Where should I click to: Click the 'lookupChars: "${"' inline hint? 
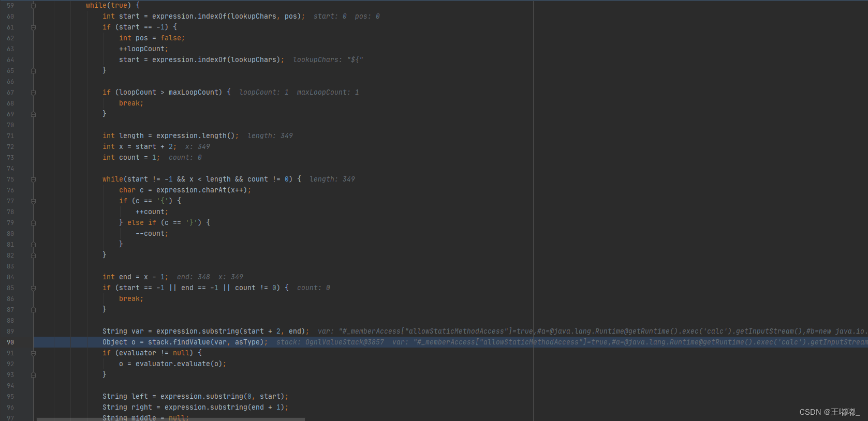328,60
